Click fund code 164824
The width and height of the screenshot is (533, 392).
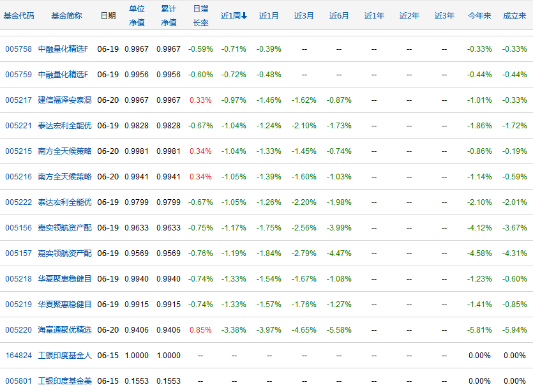click(x=19, y=356)
